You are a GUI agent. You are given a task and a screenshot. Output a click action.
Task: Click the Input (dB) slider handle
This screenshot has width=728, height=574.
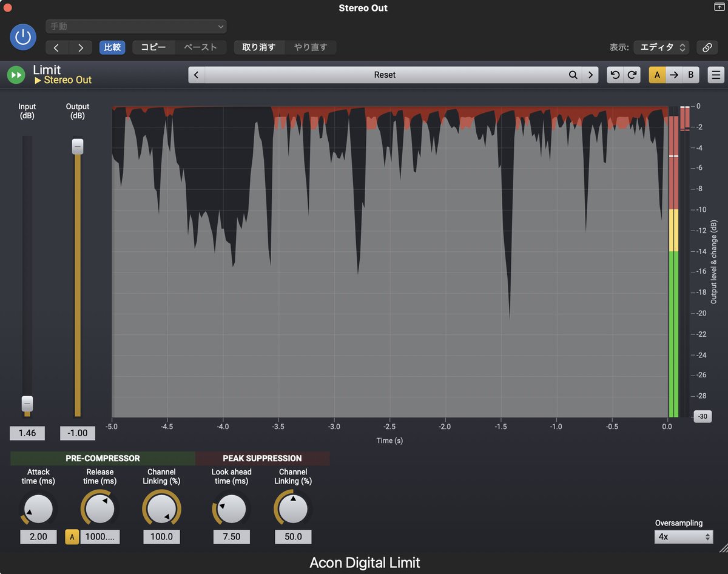point(27,403)
